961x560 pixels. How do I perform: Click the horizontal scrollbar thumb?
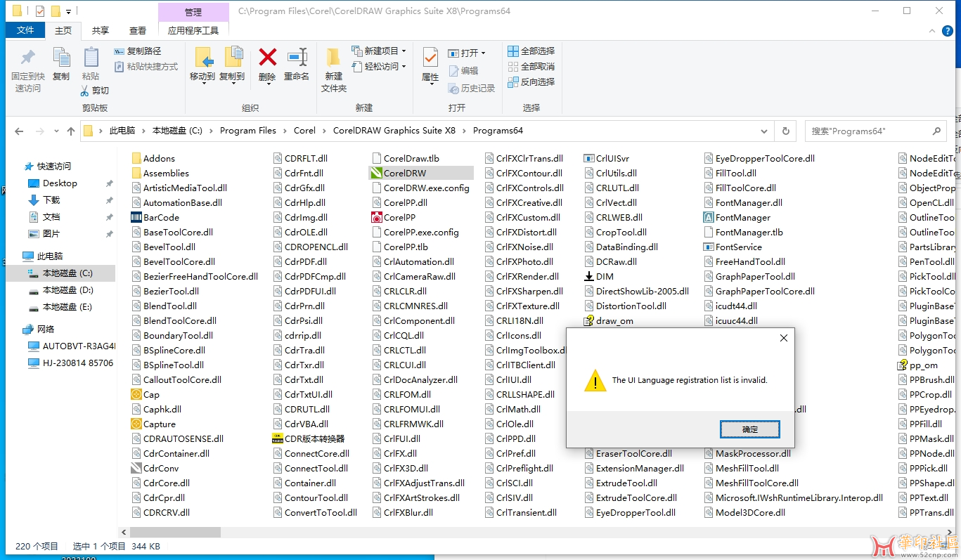(176, 532)
